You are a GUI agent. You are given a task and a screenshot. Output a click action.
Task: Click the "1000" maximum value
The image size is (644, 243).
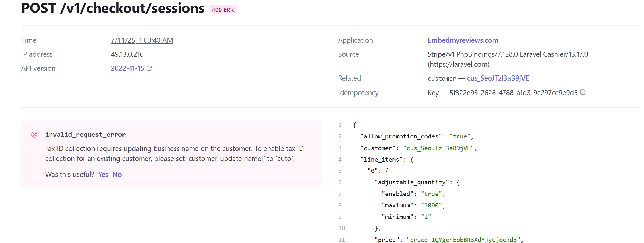431,205
